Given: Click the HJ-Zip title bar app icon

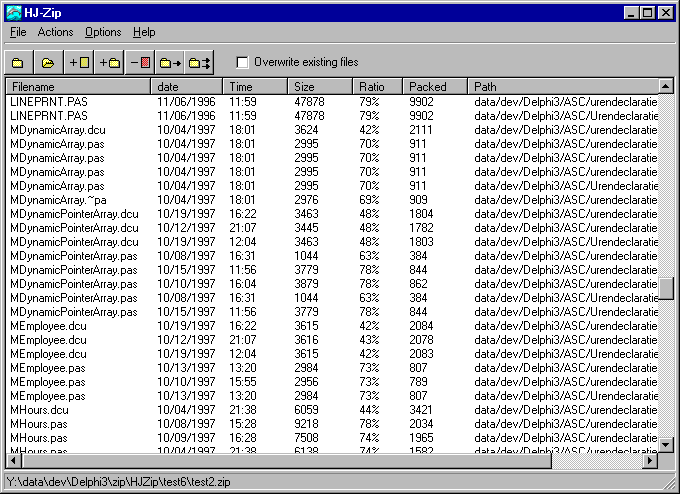Looking at the screenshot, I should pyautogui.click(x=13, y=13).
